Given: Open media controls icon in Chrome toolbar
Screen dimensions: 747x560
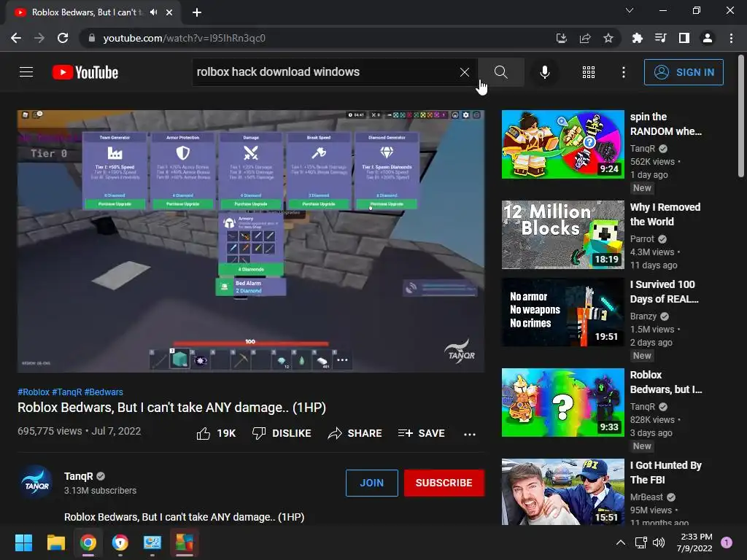Looking at the screenshot, I should click(660, 38).
